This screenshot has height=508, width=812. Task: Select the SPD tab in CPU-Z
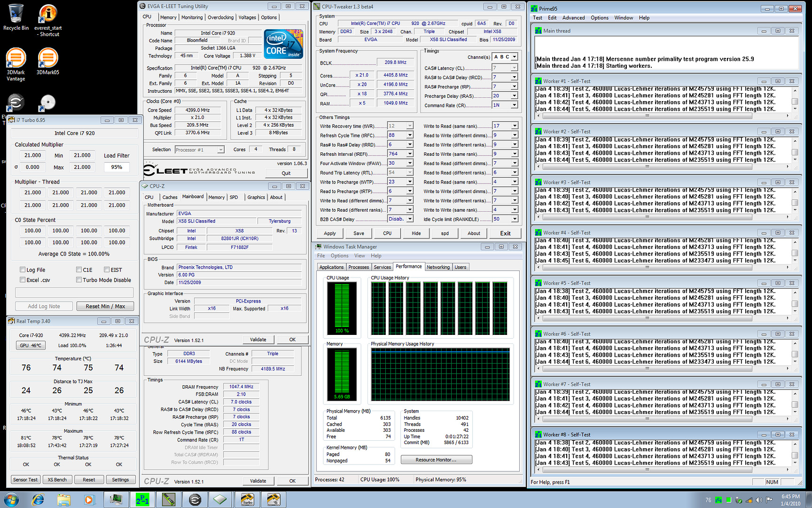(234, 198)
